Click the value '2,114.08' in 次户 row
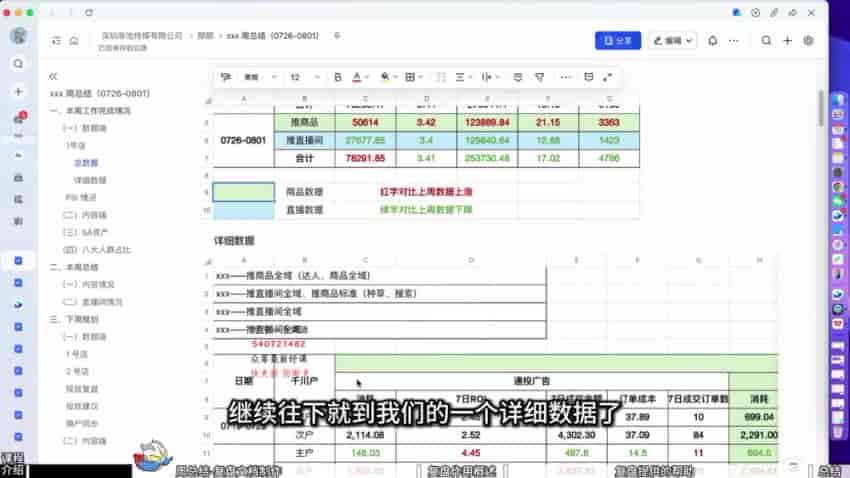 pos(365,435)
